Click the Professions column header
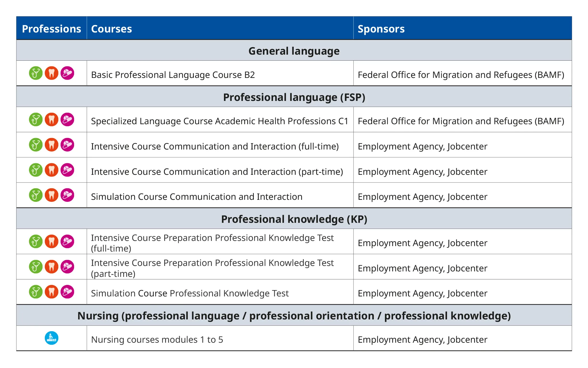This screenshot has width=588, height=368. click(52, 29)
